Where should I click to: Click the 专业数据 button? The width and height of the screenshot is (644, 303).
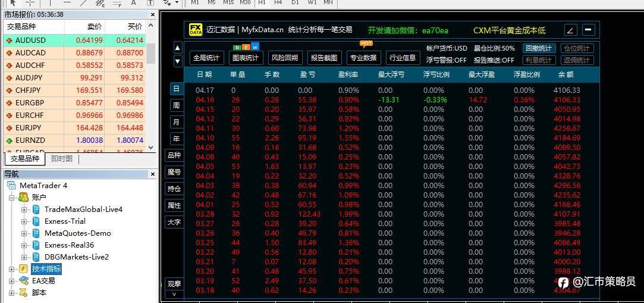tap(364, 58)
